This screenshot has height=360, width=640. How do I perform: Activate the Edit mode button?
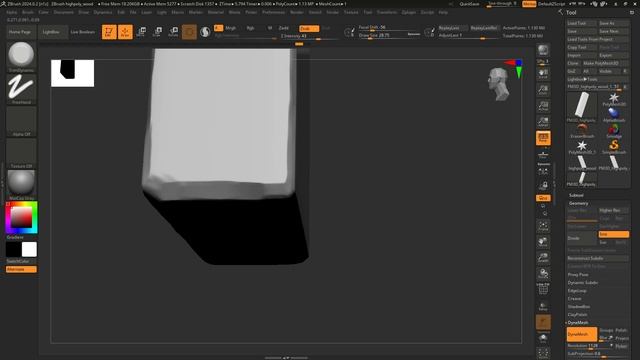tap(109, 32)
